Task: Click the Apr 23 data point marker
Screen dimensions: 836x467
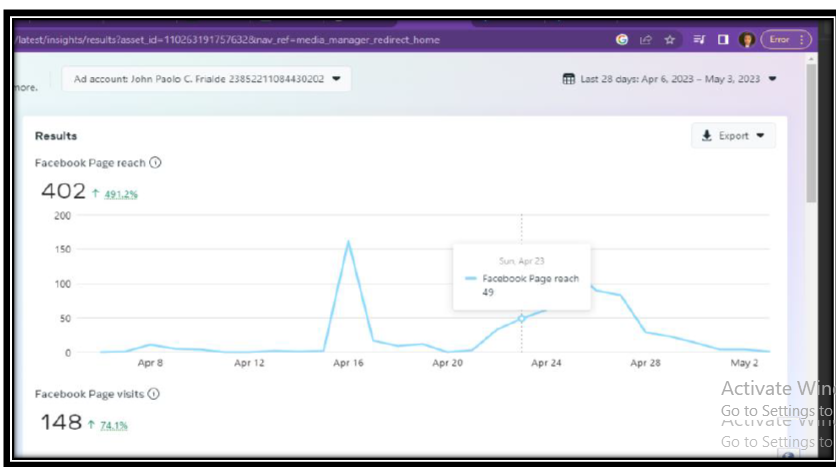Action: click(x=521, y=318)
